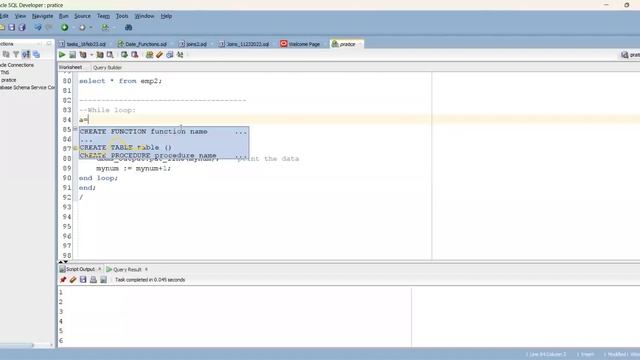Select the Worksheet tab
The image size is (640, 360).
pos(70,67)
